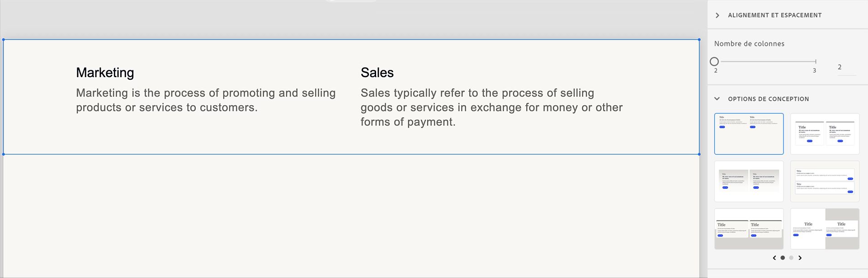Select the Sales description paragraph

click(x=491, y=107)
